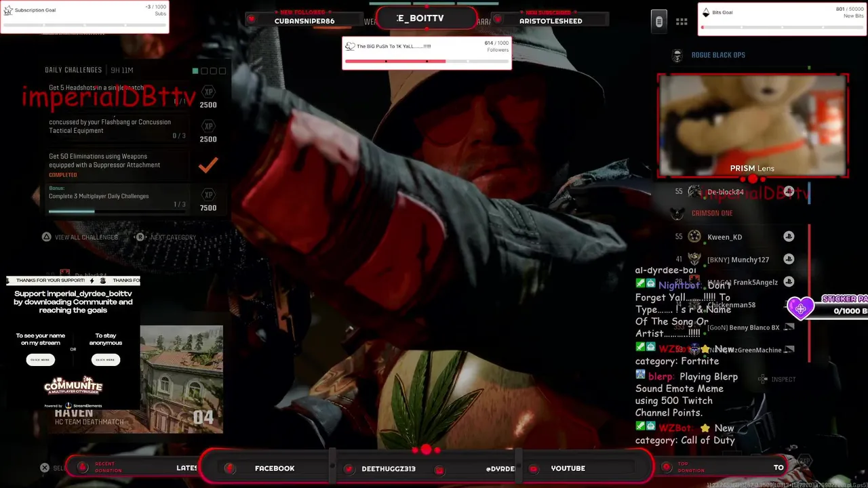Click the rank emblem next to Munchy127
The width and height of the screenshot is (868, 488).
click(694, 259)
